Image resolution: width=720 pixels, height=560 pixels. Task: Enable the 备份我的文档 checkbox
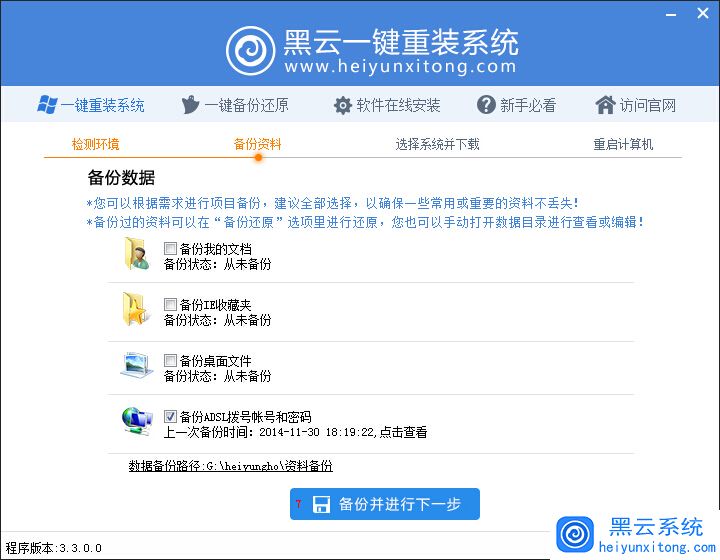pos(171,249)
